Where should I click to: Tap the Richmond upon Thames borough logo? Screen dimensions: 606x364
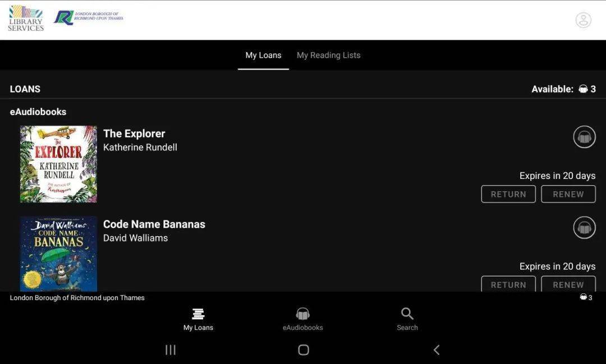[89, 18]
